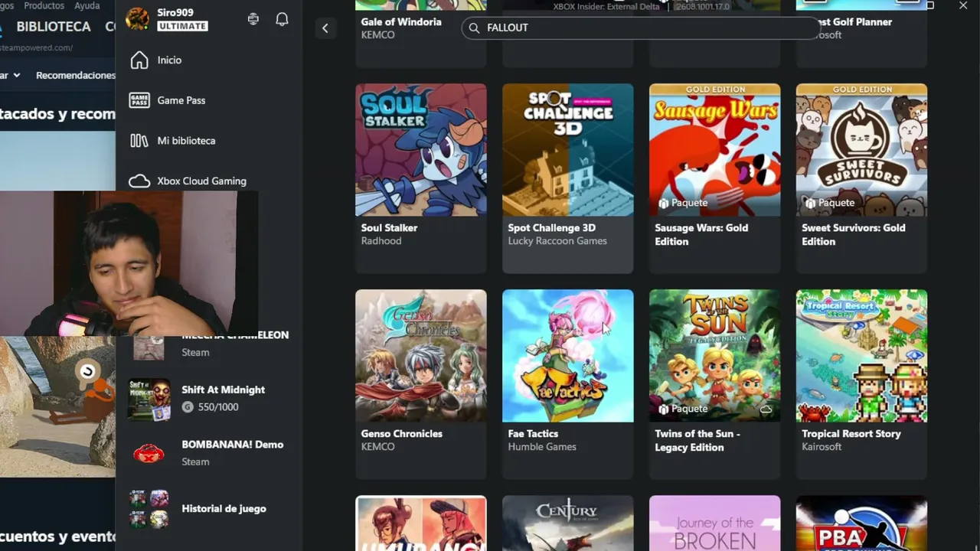Screen dimensions: 980x551
Task: Select Shift At Midnight in recent games
Action: 208,399
